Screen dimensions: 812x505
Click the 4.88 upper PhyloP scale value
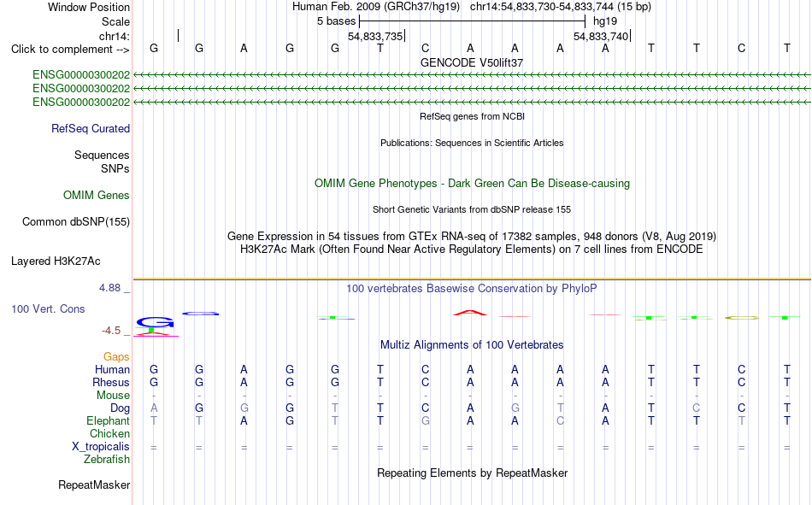pos(109,288)
